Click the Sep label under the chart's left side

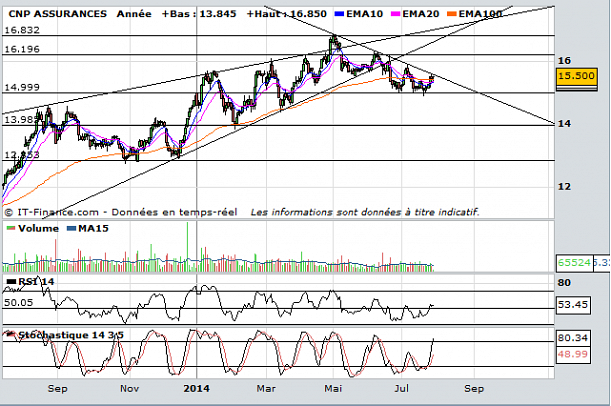[57, 389]
